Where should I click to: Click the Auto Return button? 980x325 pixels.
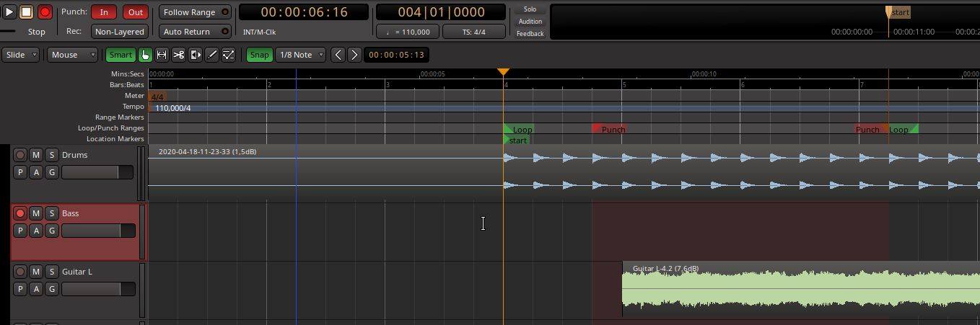[187, 32]
